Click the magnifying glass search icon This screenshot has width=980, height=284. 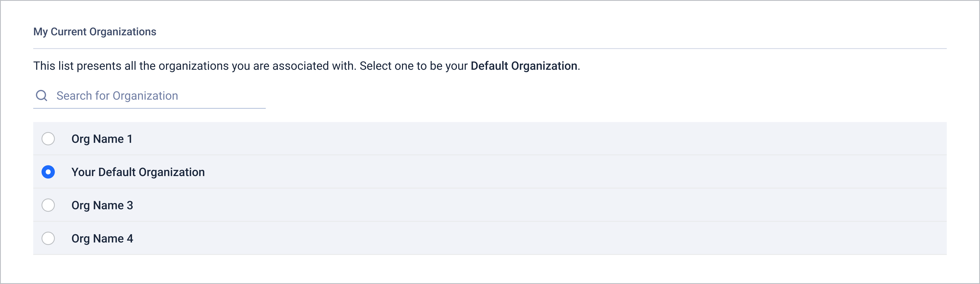coord(42,95)
